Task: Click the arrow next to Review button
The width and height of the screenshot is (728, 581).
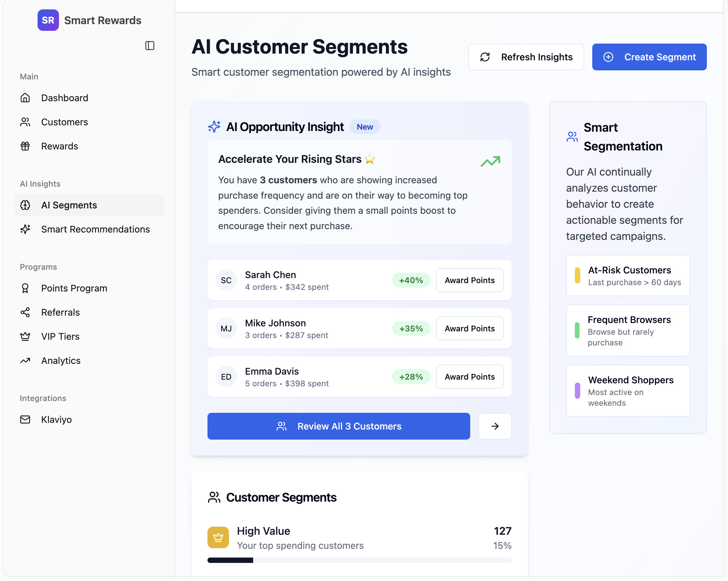Action: pos(495,426)
